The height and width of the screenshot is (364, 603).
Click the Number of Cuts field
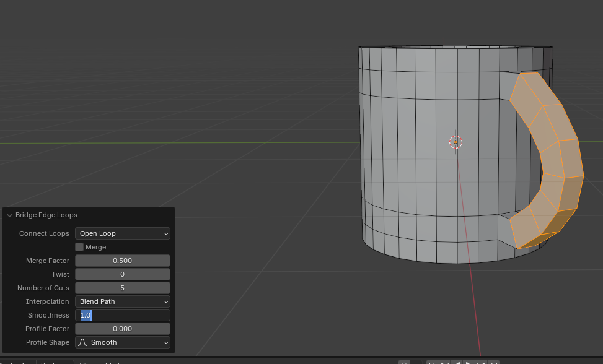tap(122, 288)
